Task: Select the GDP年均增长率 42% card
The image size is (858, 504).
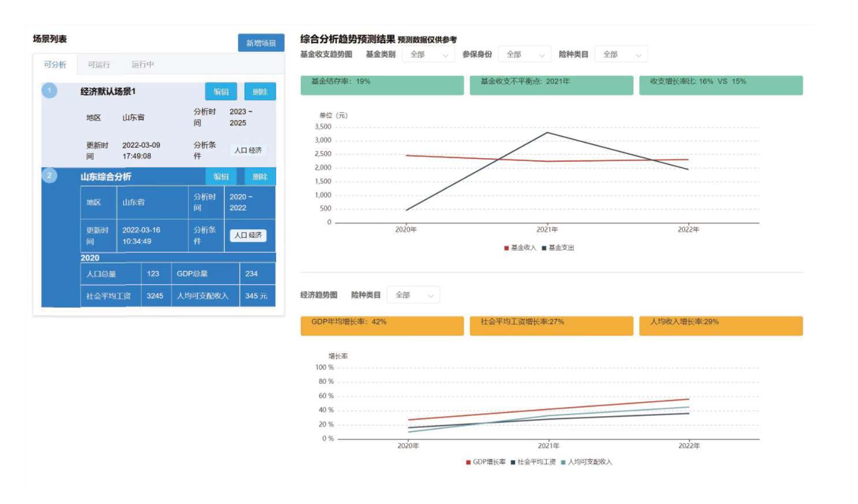Action: [x=382, y=326]
